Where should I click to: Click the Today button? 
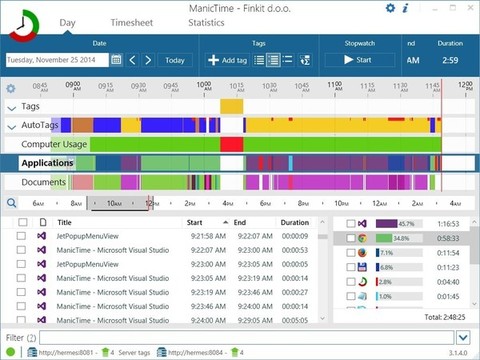click(175, 60)
